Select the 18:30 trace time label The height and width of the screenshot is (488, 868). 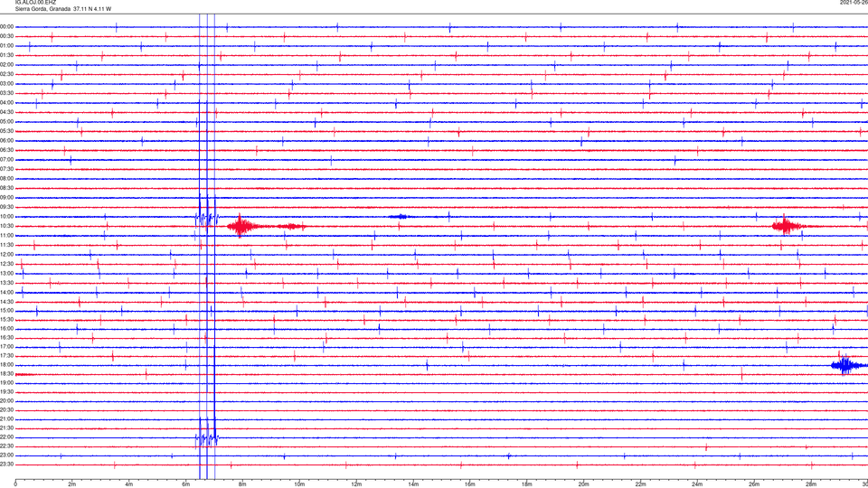click(x=7, y=374)
